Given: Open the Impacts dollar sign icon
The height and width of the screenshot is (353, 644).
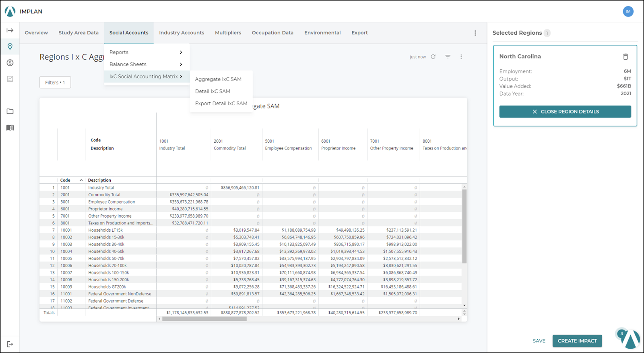Looking at the screenshot, I should click(x=10, y=63).
